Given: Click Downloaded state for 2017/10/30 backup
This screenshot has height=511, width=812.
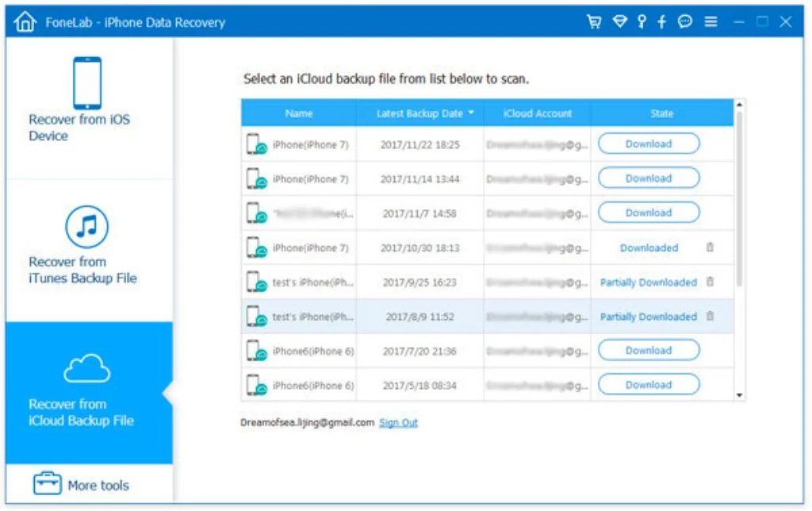Looking at the screenshot, I should click(x=649, y=248).
